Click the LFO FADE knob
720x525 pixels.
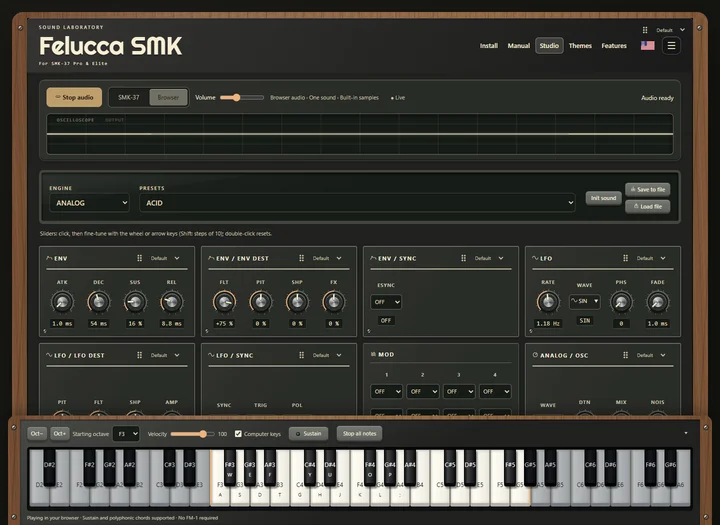click(657, 302)
